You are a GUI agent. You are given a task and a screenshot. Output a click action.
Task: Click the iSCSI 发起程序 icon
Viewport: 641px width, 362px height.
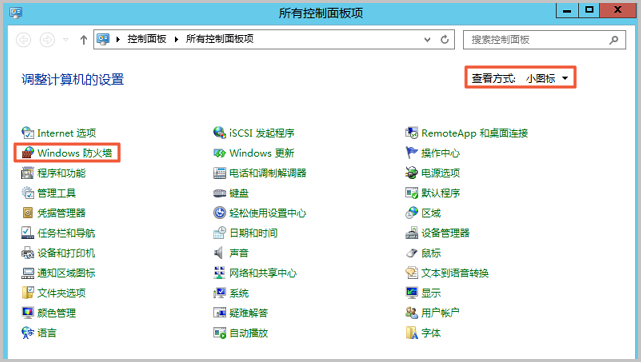click(x=220, y=133)
